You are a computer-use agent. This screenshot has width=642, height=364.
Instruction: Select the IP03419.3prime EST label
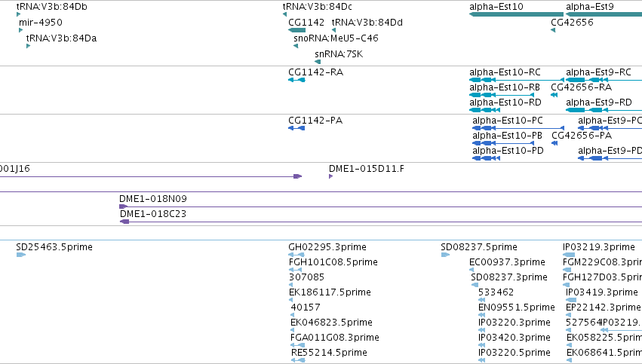tap(602, 292)
